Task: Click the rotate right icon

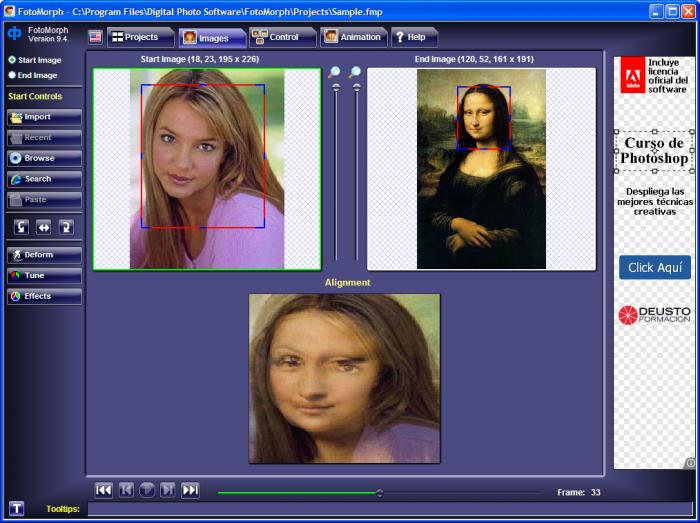Action: pos(66,227)
